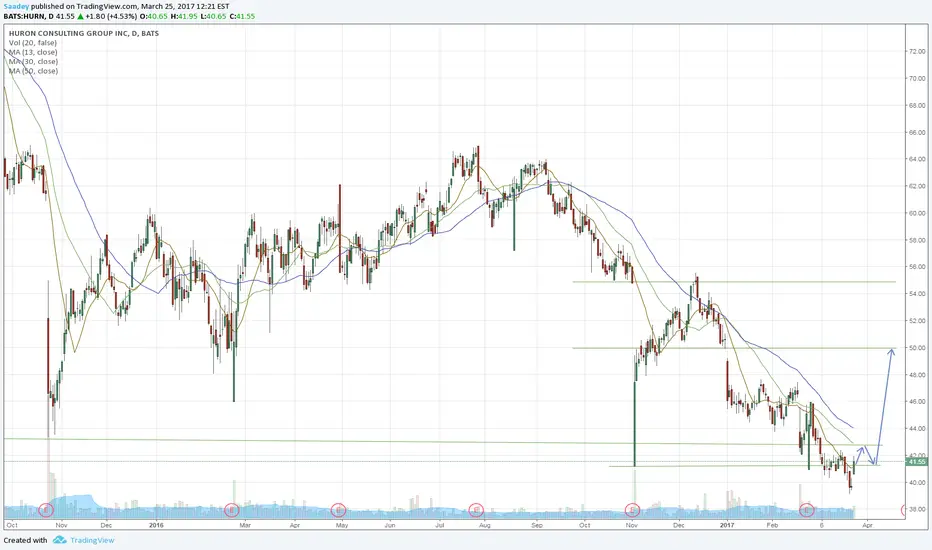
Task: Click the Jul label on time axis
Action: coord(440,525)
